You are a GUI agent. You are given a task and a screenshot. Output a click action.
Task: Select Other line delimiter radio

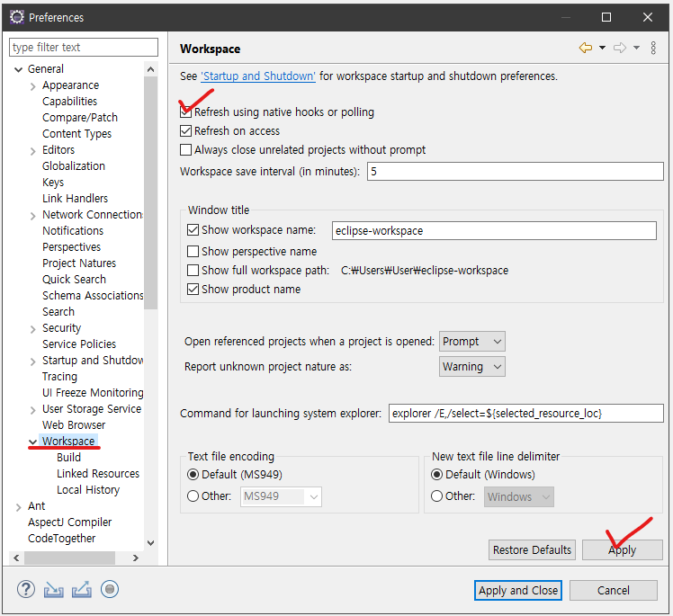point(436,495)
